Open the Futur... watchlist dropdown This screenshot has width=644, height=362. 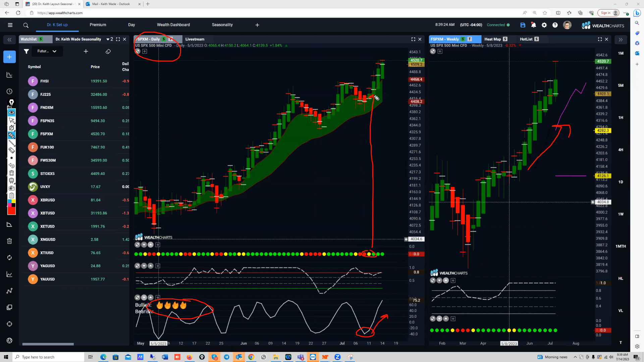[x=47, y=51]
